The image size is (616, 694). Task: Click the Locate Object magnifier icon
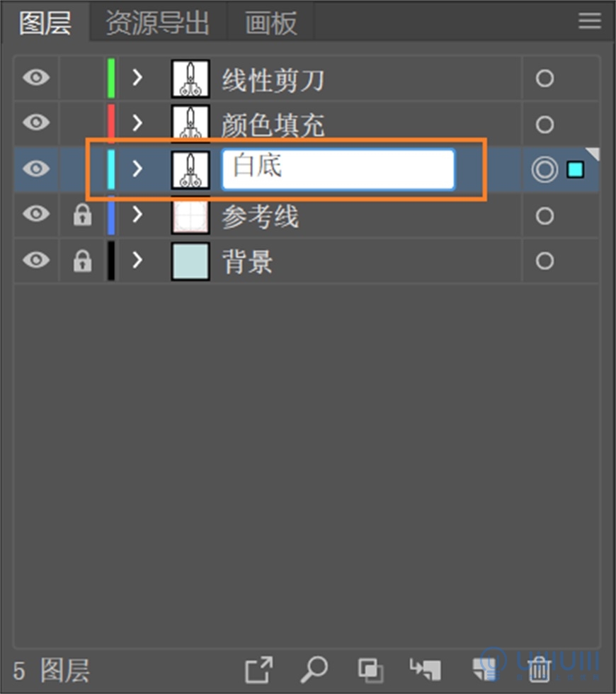tap(314, 668)
